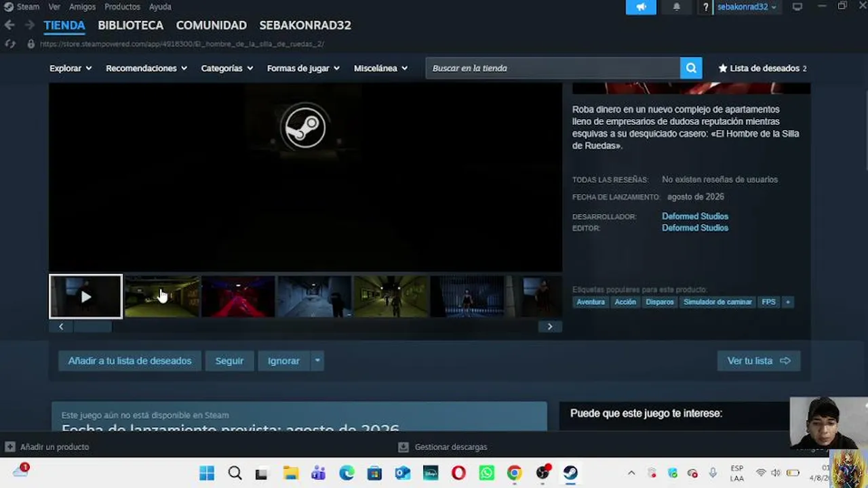Click the plus icon to add a tag
The image size is (868, 488).
[x=787, y=302]
